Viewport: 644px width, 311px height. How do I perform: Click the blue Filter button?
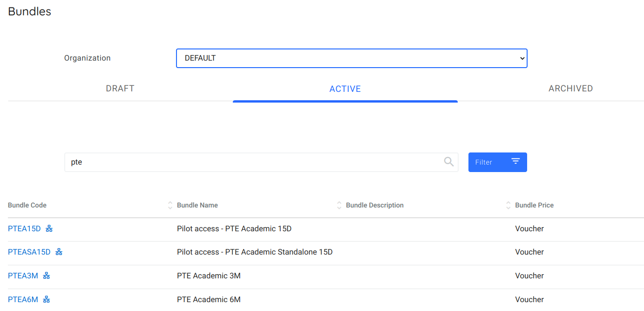[497, 162]
